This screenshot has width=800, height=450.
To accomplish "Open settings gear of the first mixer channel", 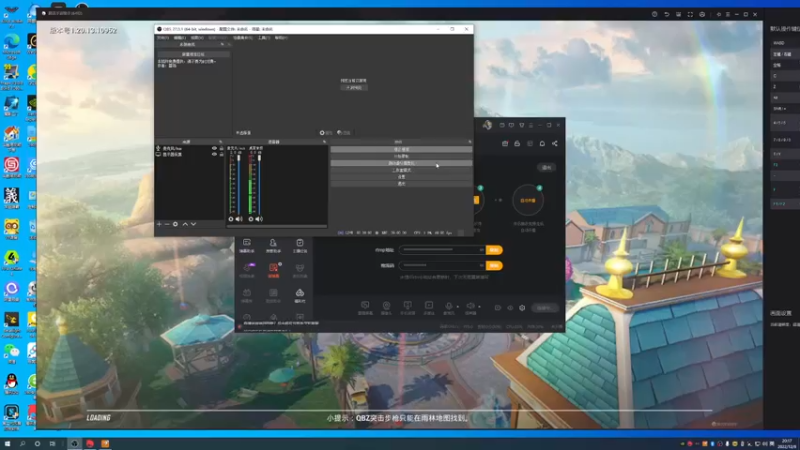I will 231,219.
